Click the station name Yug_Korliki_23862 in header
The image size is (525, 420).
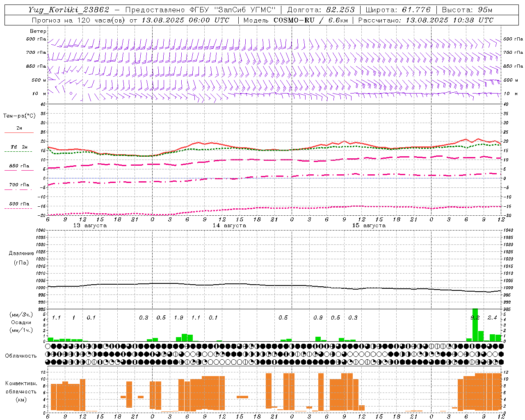[68, 10]
